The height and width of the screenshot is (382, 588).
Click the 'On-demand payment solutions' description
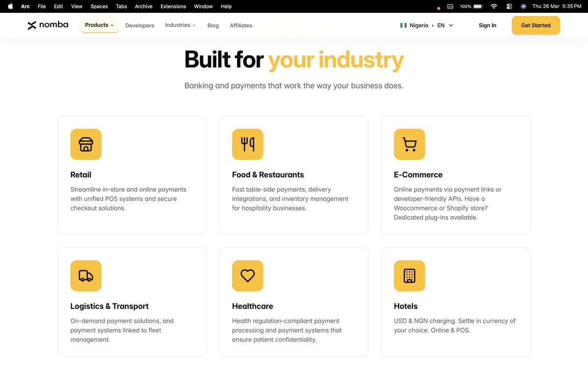pos(122,331)
